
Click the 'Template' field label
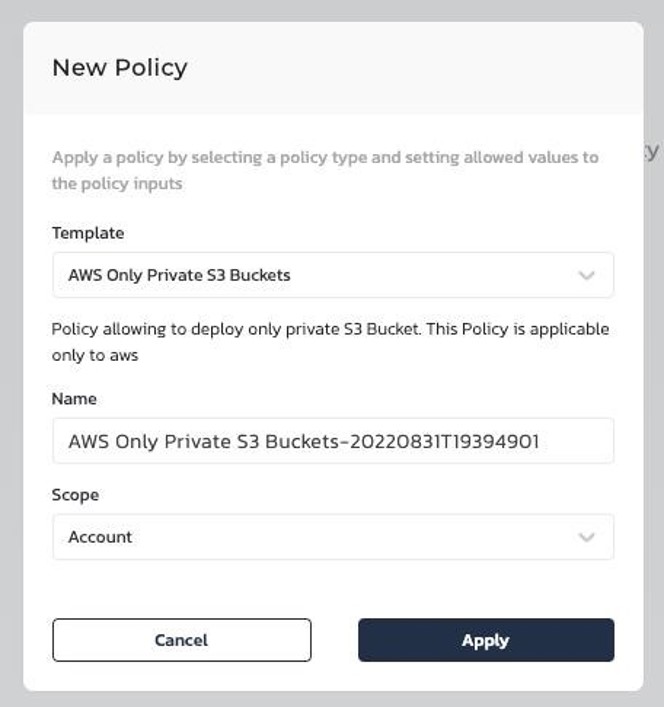(x=88, y=233)
